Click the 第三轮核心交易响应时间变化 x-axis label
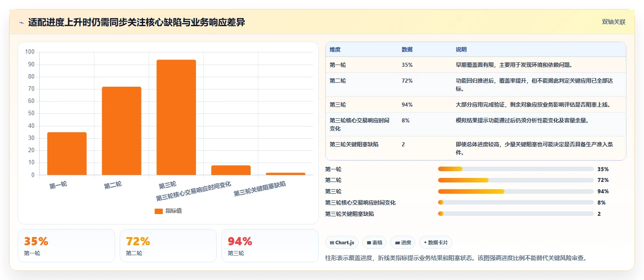The height and width of the screenshot is (280, 644). [x=194, y=191]
